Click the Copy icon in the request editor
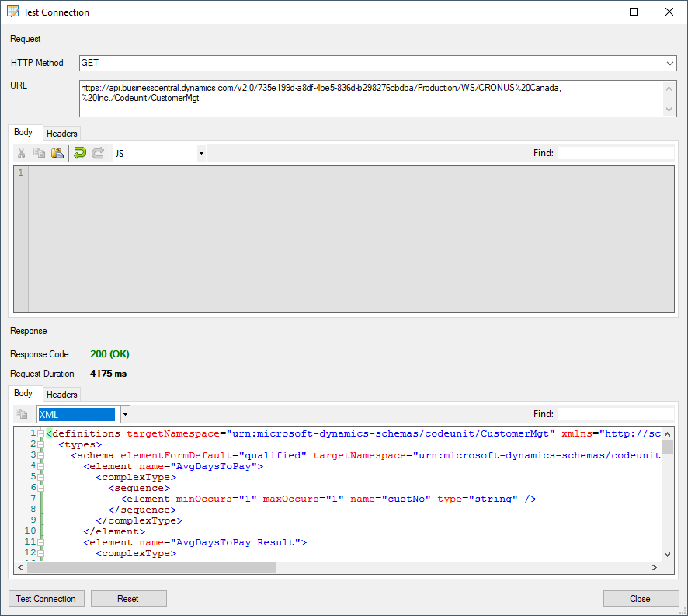 [40, 152]
